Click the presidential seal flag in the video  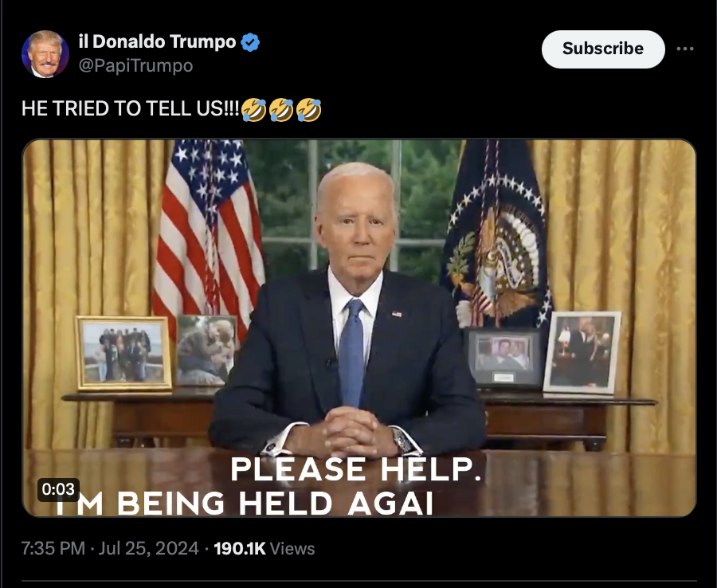(496, 233)
